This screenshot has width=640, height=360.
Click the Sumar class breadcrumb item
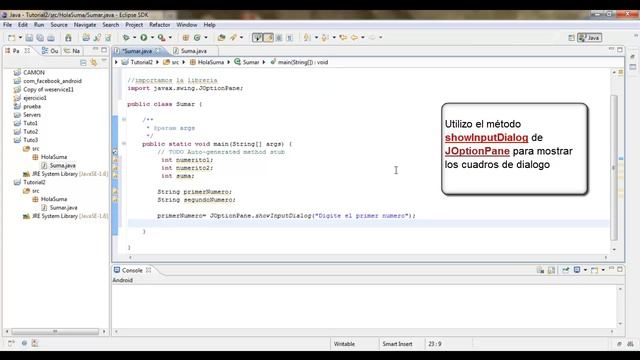point(247,62)
